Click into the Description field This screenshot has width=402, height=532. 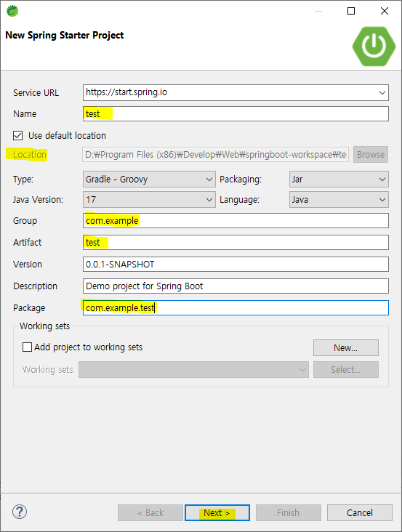(x=236, y=286)
